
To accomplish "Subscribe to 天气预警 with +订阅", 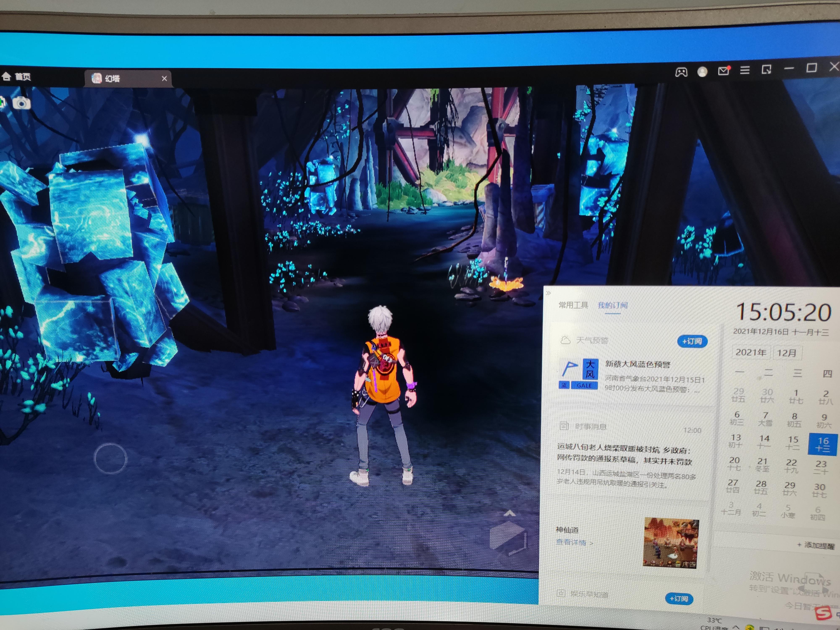I will [x=692, y=341].
